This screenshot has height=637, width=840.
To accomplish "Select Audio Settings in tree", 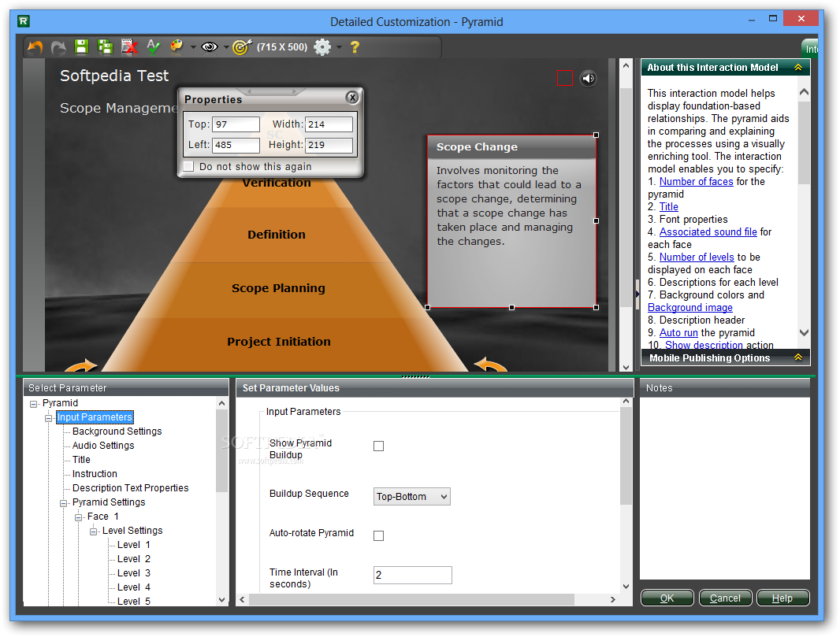I will (x=103, y=446).
